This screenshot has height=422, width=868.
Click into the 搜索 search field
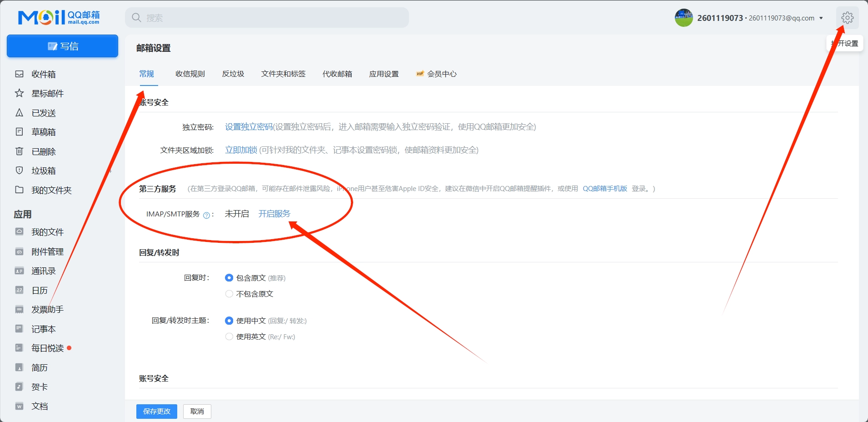click(x=267, y=18)
